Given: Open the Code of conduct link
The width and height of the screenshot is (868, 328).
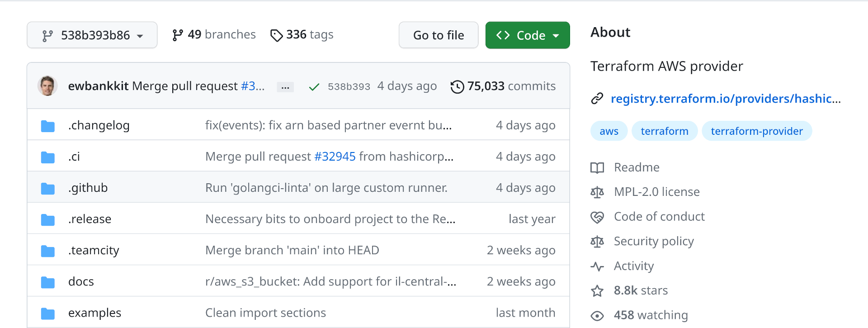Looking at the screenshot, I should (659, 217).
